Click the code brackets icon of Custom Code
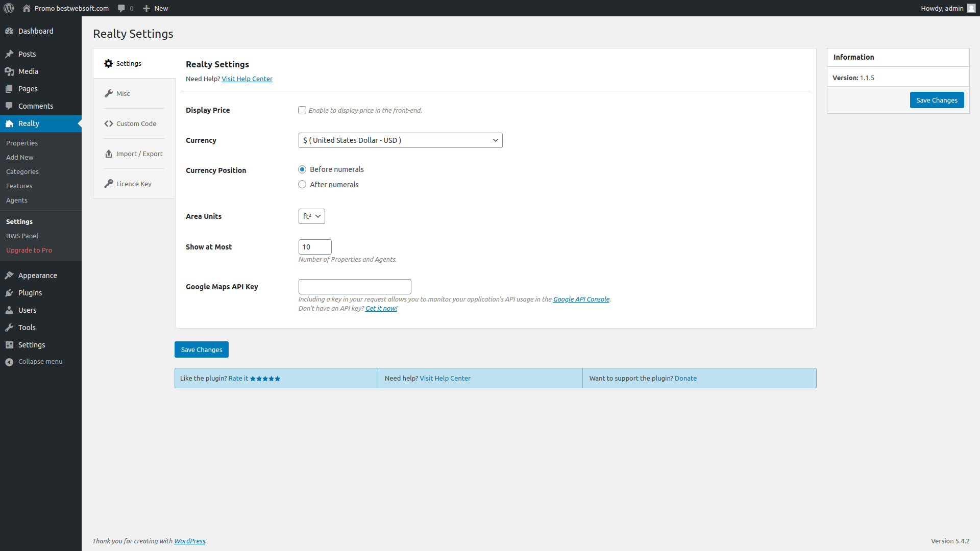Screen dimensions: 980x551 click(109, 123)
